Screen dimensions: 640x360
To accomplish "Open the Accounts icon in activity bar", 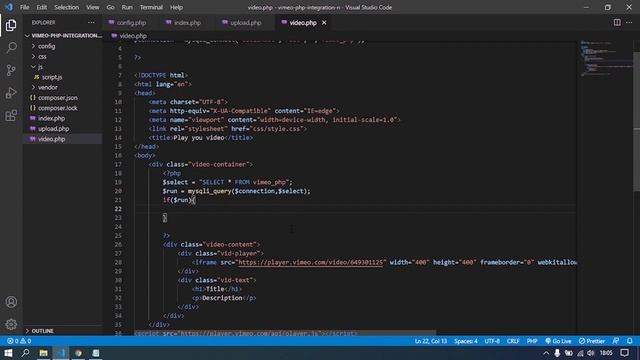I will point(11,302).
